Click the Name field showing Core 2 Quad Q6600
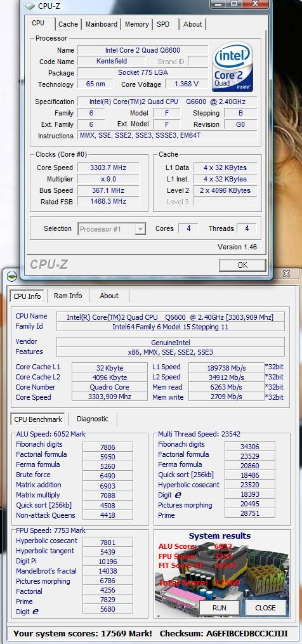 pyautogui.click(x=143, y=51)
